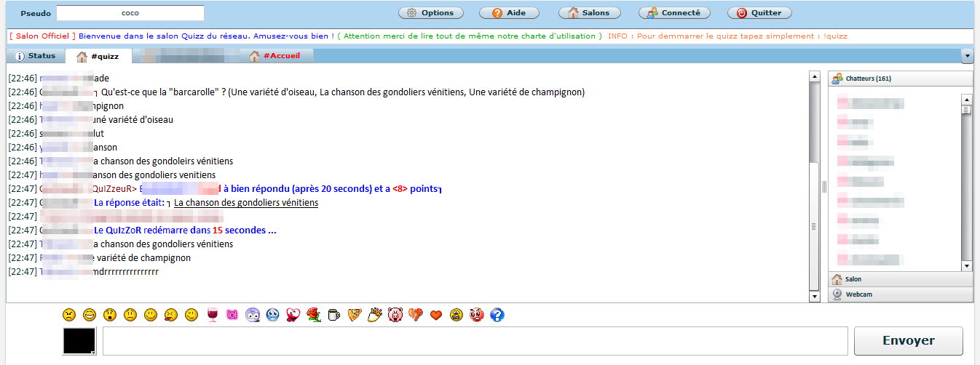Viewport: 980px width, 365px height.
Task: Click user list scrollbar down arrow
Action: coord(967,266)
